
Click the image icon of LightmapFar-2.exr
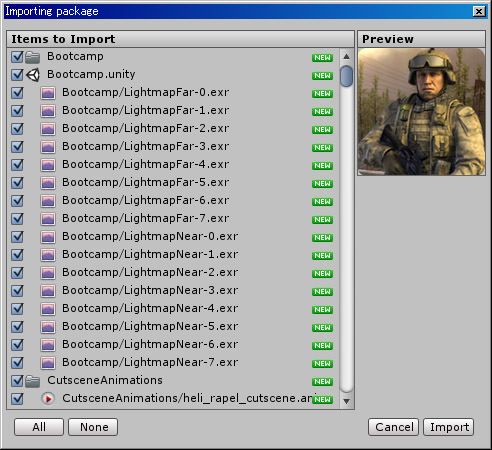(x=48, y=129)
